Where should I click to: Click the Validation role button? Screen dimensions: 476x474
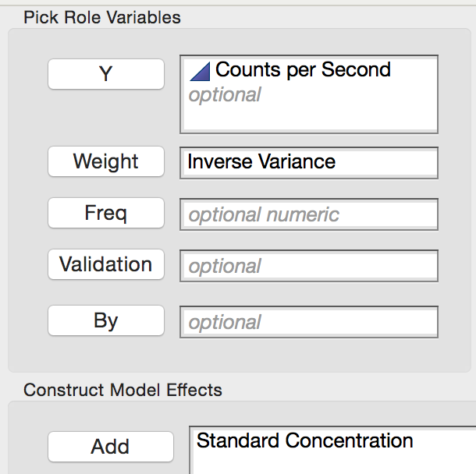pos(106,264)
